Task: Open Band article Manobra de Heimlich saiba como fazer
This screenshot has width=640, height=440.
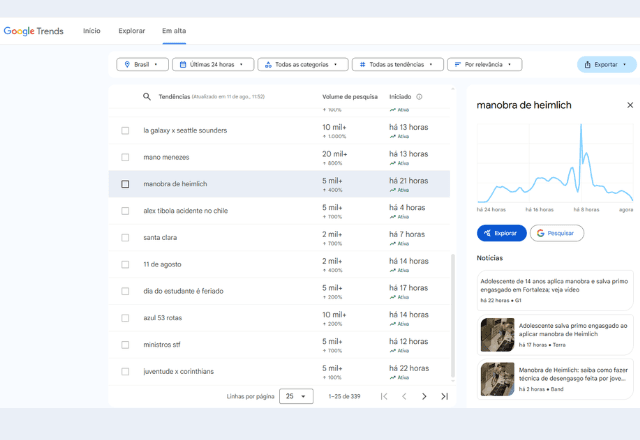Action: coord(555,379)
